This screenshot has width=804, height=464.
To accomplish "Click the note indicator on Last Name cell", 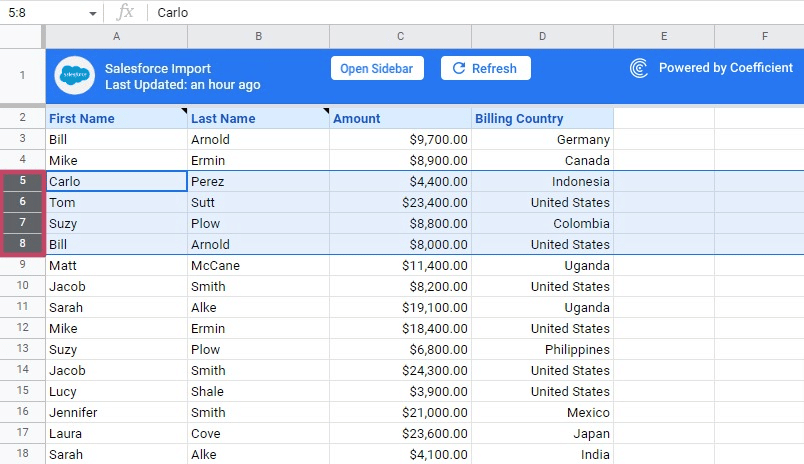I will (326, 111).
